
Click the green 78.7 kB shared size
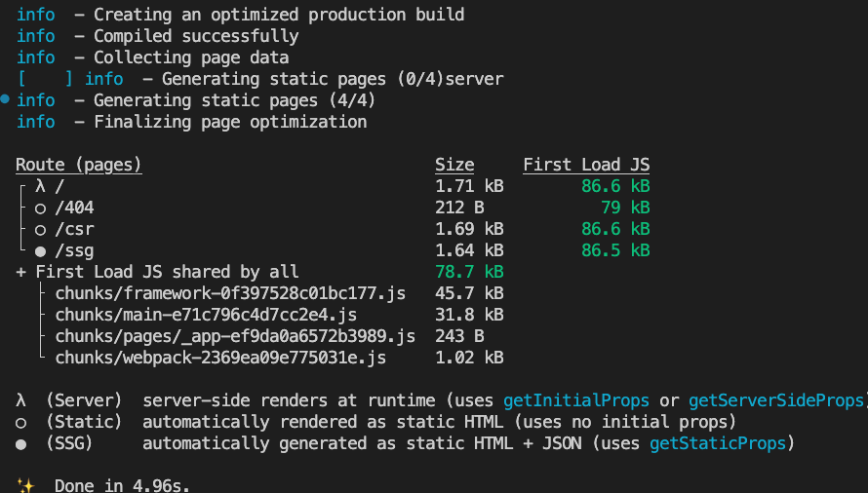pyautogui.click(x=469, y=272)
